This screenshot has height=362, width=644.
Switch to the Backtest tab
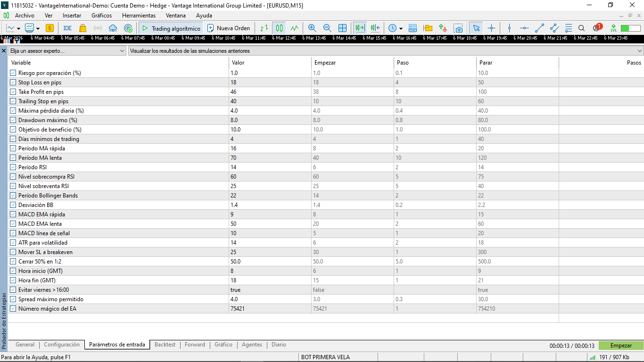pos(165,345)
